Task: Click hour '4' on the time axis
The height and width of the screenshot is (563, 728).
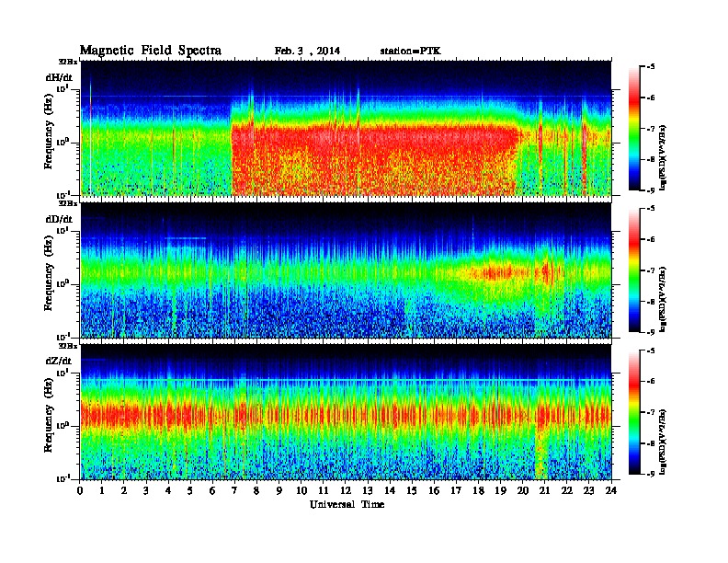Action: point(168,490)
